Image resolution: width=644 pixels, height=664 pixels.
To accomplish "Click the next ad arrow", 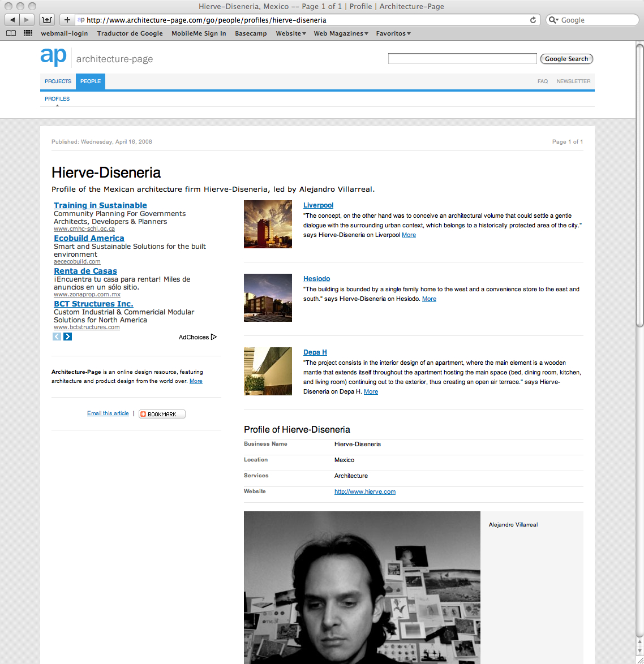I will [x=68, y=337].
